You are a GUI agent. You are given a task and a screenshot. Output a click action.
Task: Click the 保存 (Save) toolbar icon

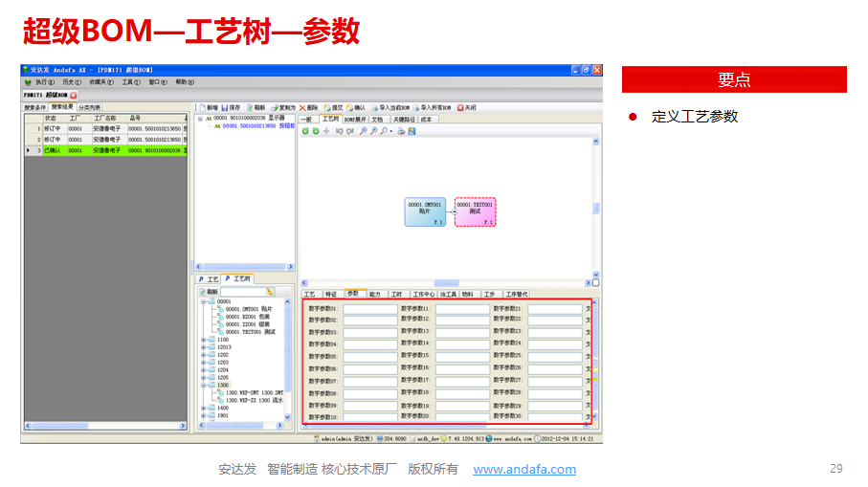[x=226, y=108]
